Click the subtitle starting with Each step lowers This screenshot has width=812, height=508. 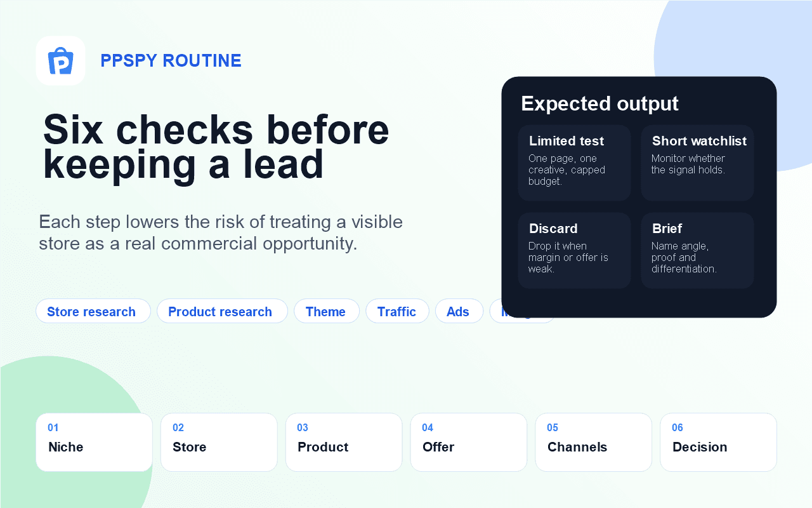click(x=221, y=232)
